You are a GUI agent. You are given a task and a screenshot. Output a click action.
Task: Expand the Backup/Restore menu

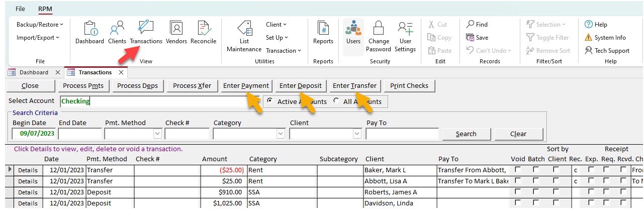[40, 24]
